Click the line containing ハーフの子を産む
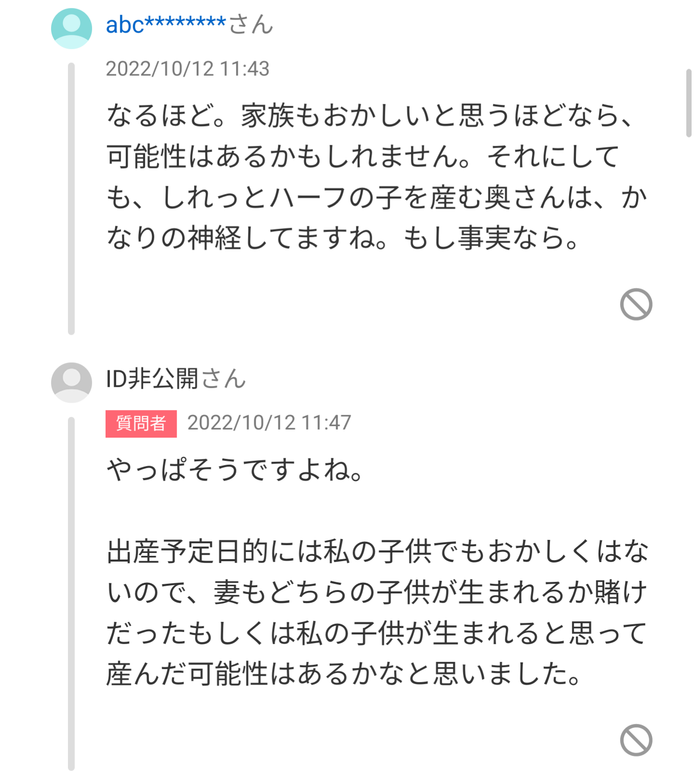This screenshot has height=784, width=694. pyautogui.click(x=377, y=197)
